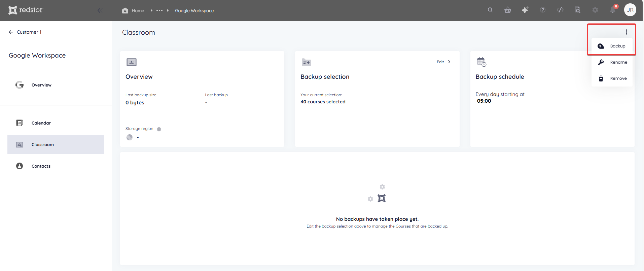Open the shopping basket icon

508,10
